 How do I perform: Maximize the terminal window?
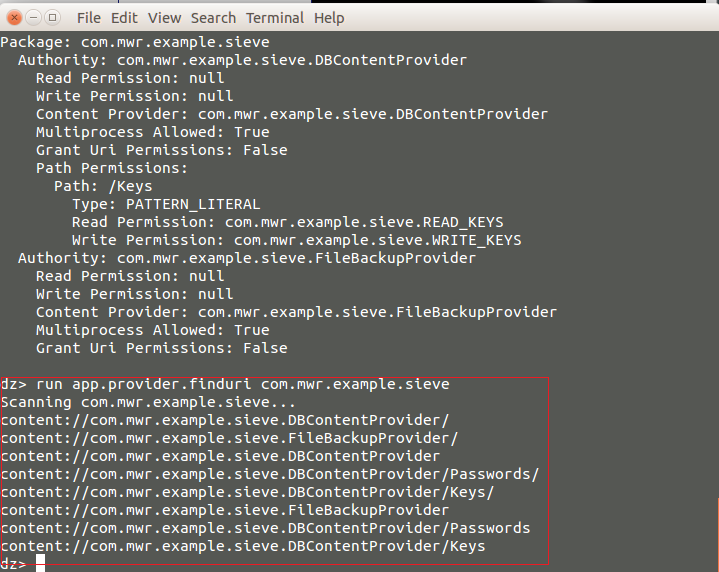(x=52, y=18)
